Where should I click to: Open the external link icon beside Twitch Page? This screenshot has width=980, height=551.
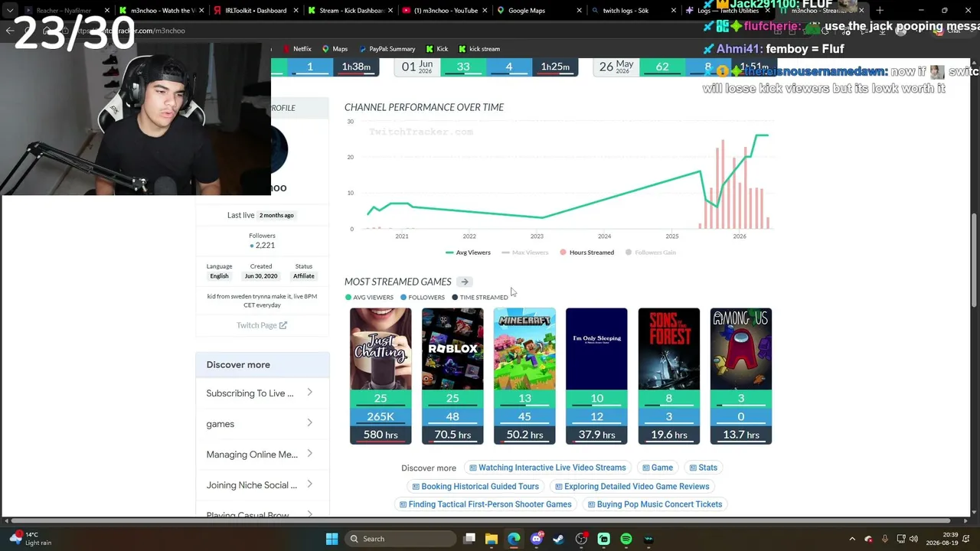283,325
